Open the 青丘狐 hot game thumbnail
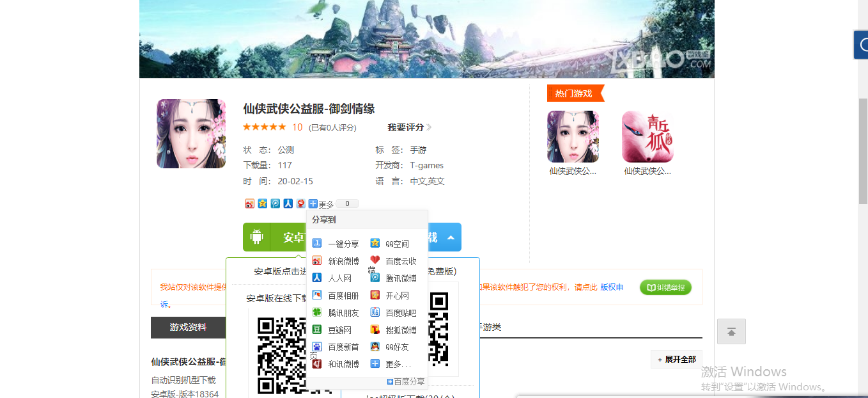The width and height of the screenshot is (868, 398). (647, 137)
